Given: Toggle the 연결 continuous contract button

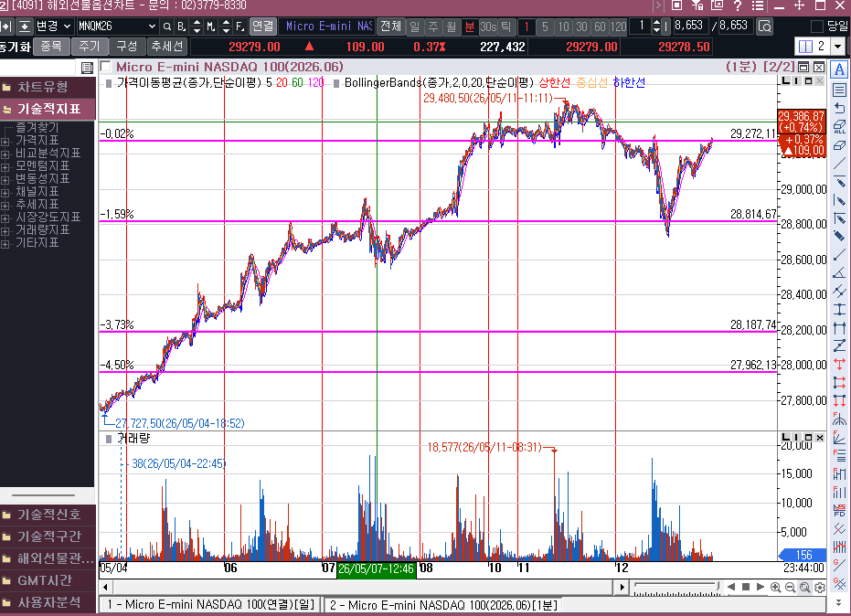Looking at the screenshot, I should (x=263, y=27).
